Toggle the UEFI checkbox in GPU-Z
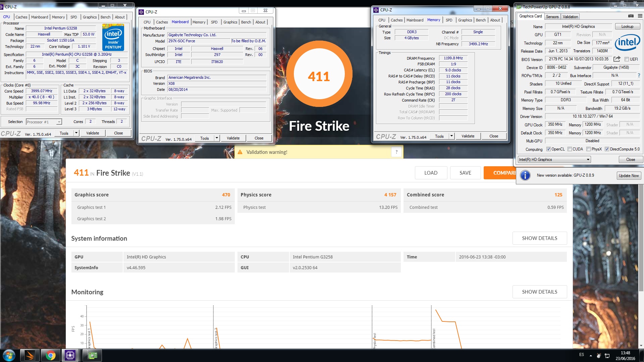 [627, 59]
